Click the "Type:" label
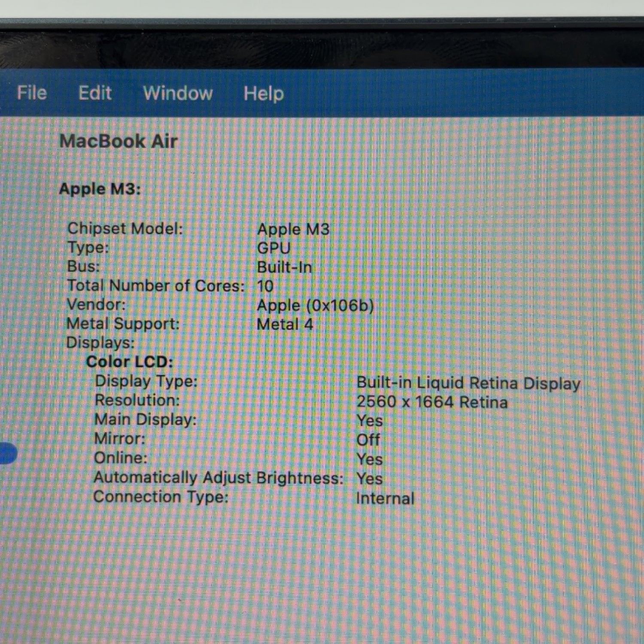The height and width of the screenshot is (644, 644). click(88, 247)
